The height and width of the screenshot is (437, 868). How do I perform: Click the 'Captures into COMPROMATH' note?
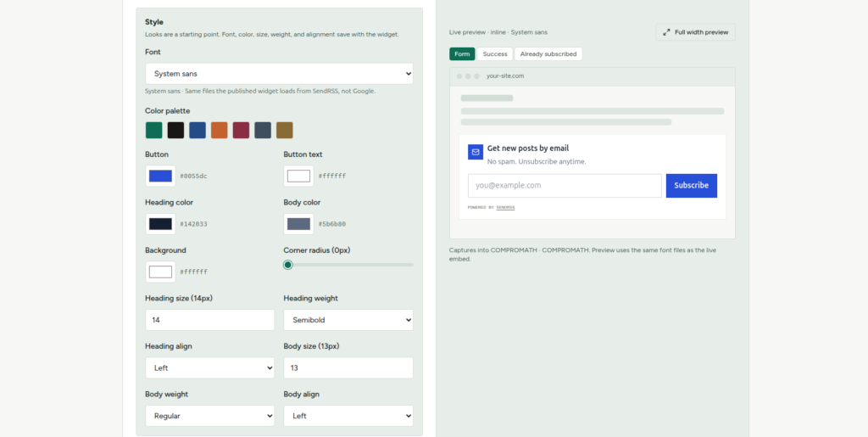[582, 255]
